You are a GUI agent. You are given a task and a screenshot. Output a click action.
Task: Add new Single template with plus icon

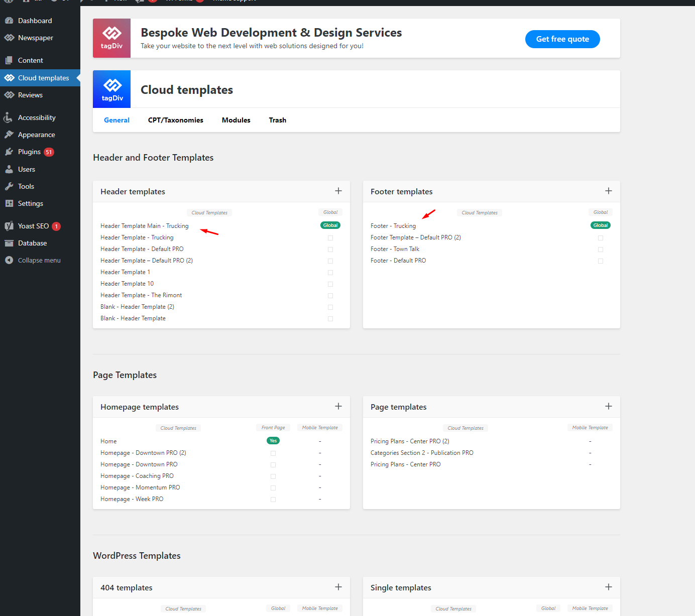click(609, 587)
